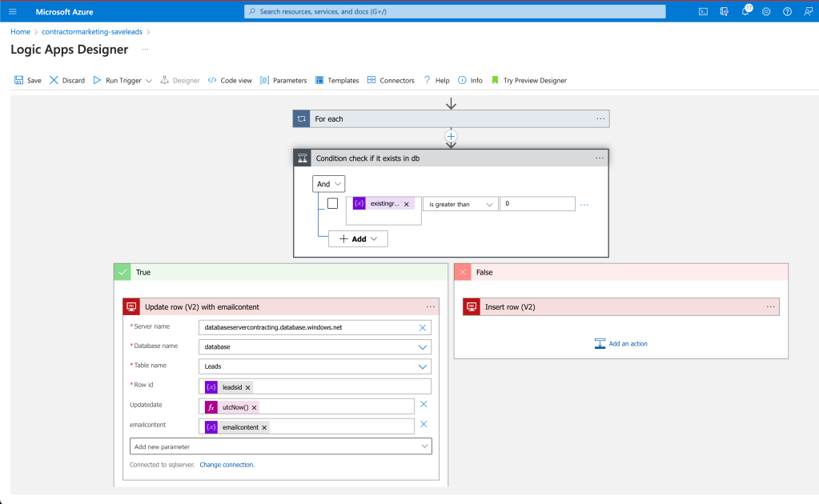
Task: Open the ellipsis beside Logic Apps Designer title
Action: point(145,50)
